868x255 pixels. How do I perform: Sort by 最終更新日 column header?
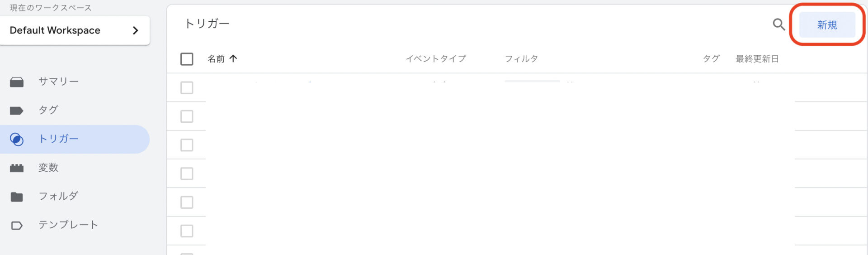(x=757, y=59)
